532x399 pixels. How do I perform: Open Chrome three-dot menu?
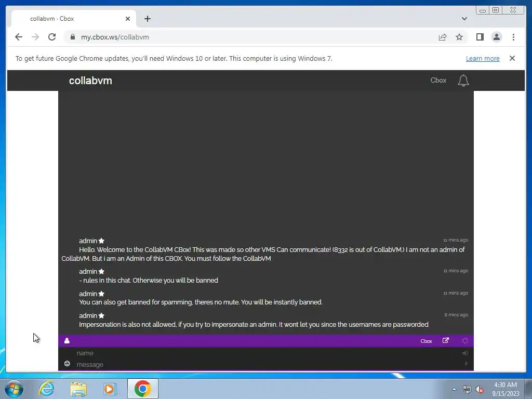click(x=513, y=37)
